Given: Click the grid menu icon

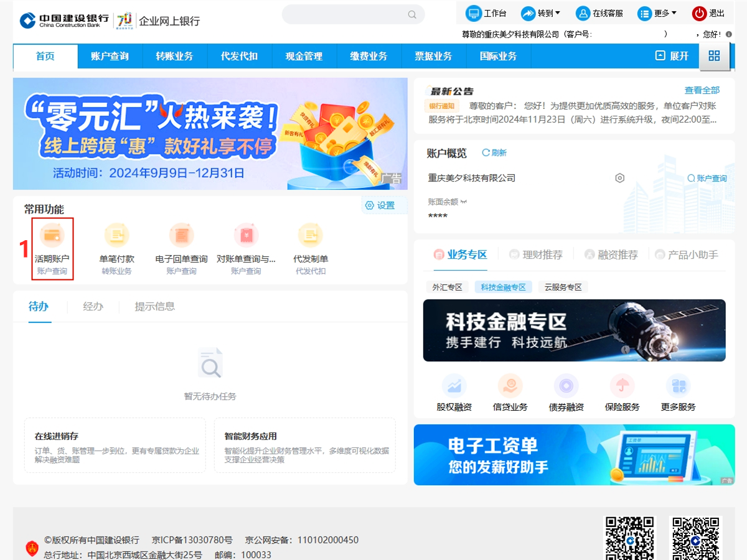Looking at the screenshot, I should click(x=714, y=56).
